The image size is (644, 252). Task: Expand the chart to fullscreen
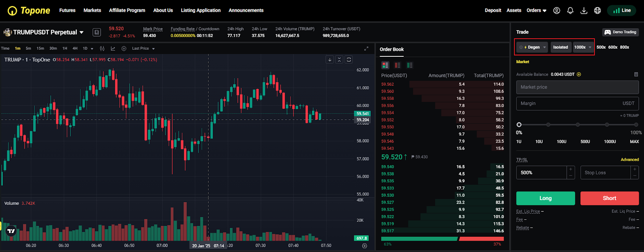pyautogui.click(x=366, y=48)
